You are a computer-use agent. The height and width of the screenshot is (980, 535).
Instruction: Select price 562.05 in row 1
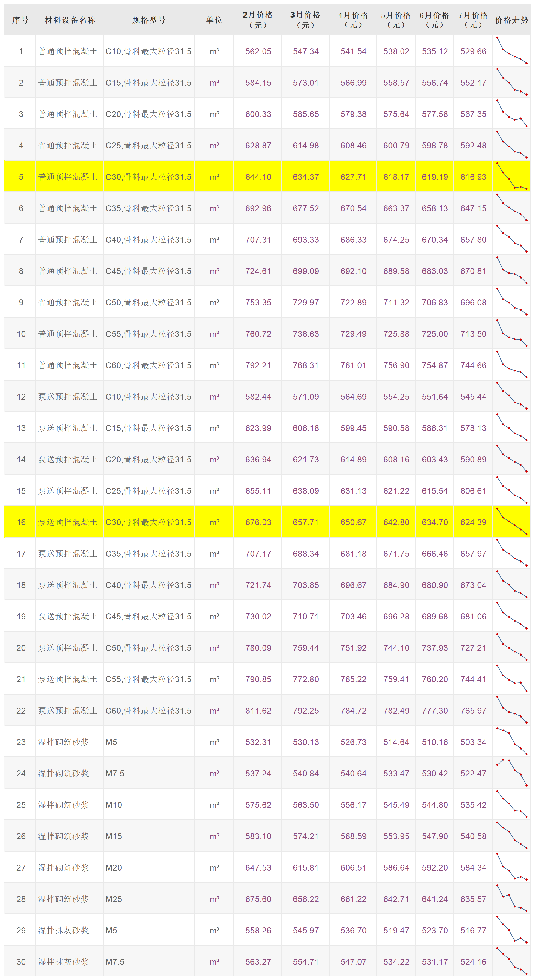pos(258,51)
